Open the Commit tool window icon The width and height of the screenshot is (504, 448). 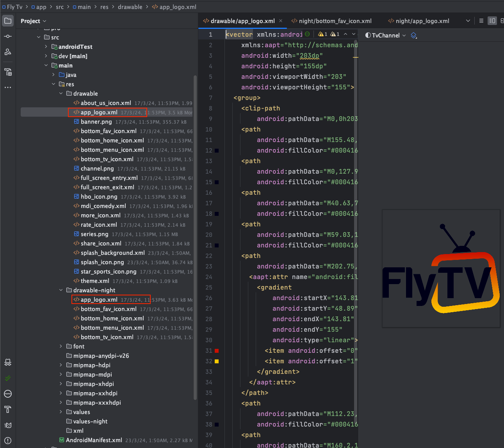click(8, 36)
